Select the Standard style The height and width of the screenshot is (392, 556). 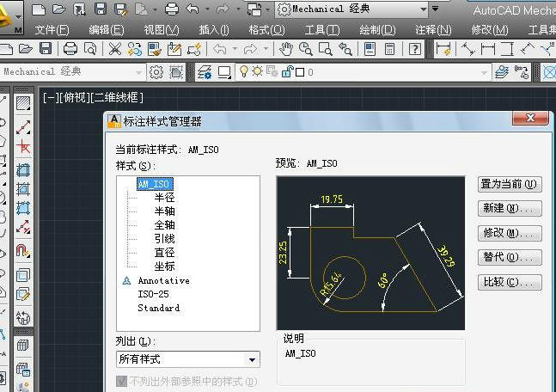click(158, 308)
